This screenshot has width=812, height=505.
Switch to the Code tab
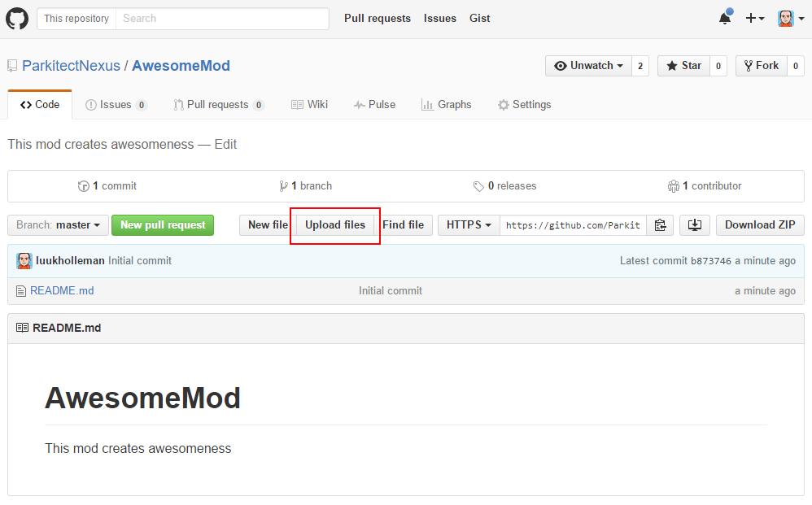click(40, 105)
